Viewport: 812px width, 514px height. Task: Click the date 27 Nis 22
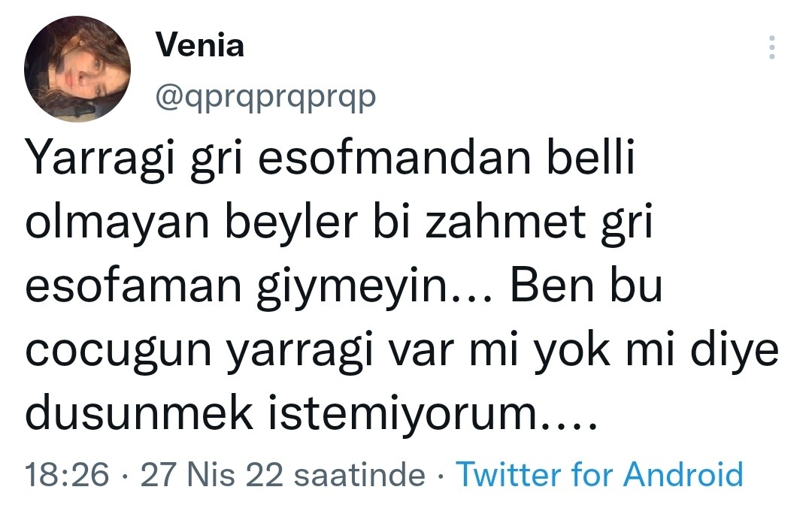coord(211,475)
